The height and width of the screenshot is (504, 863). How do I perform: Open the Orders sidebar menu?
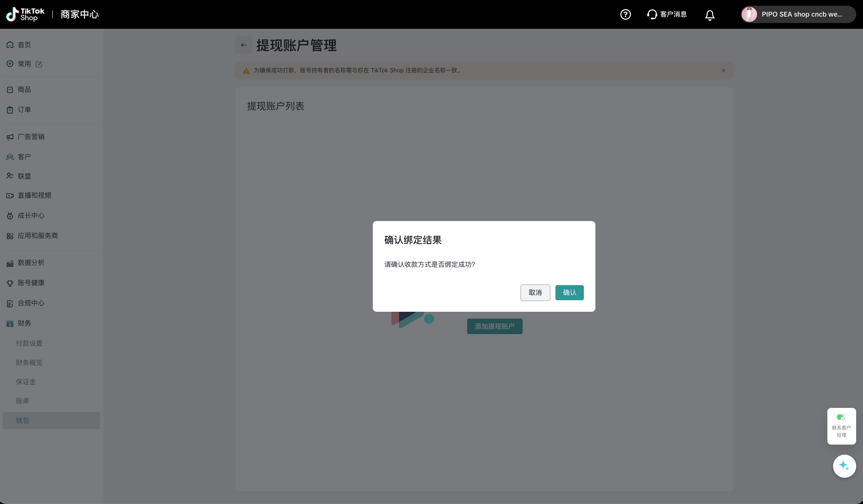24,110
